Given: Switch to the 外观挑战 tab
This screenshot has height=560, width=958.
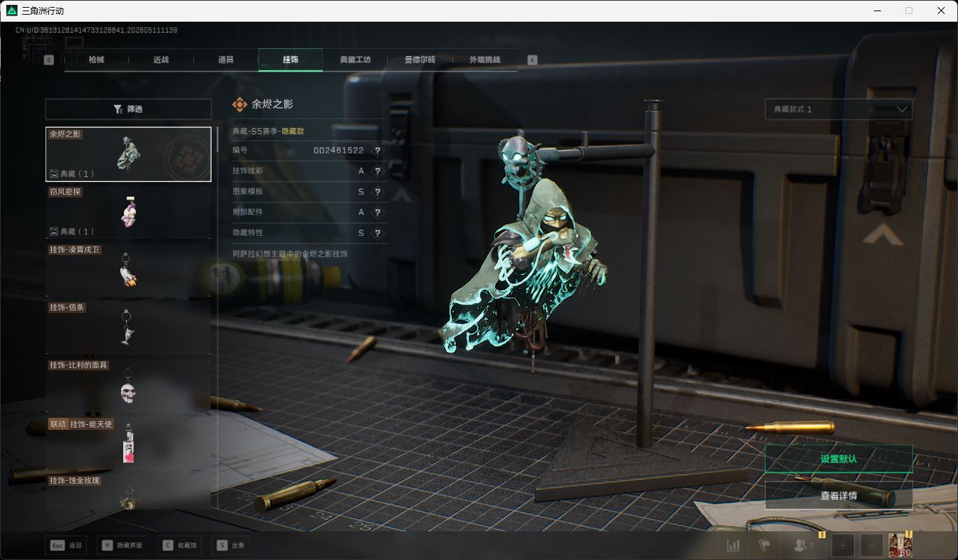Looking at the screenshot, I should click(x=485, y=59).
